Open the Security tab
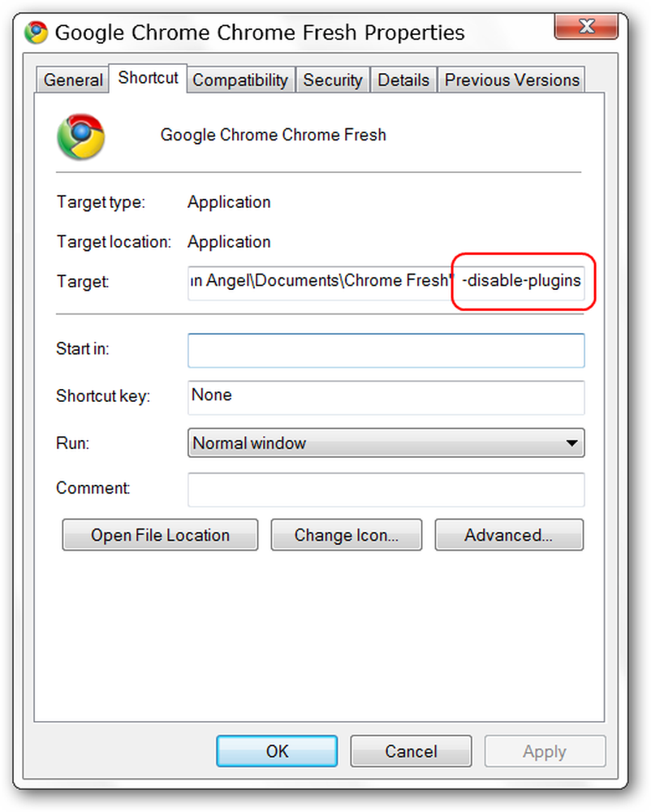 [x=333, y=80]
